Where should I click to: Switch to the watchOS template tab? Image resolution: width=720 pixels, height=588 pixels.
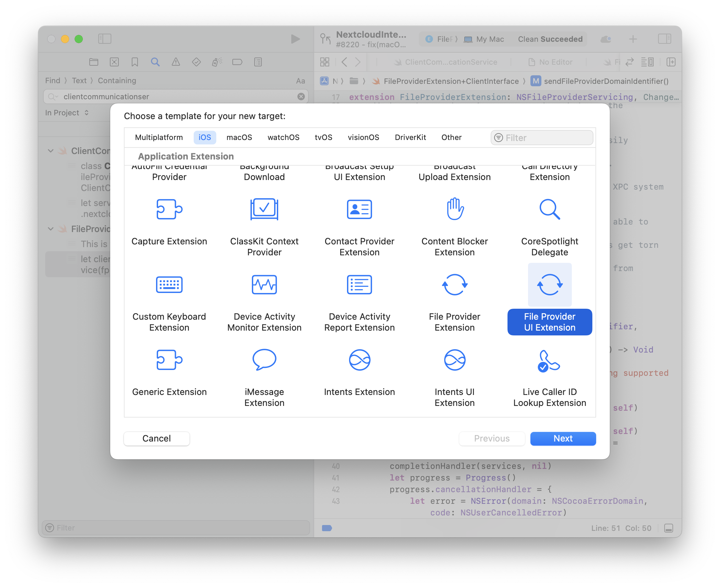click(x=283, y=137)
